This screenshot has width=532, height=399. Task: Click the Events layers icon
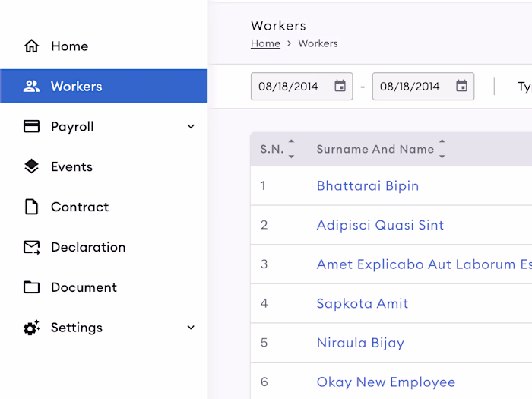[32, 166]
